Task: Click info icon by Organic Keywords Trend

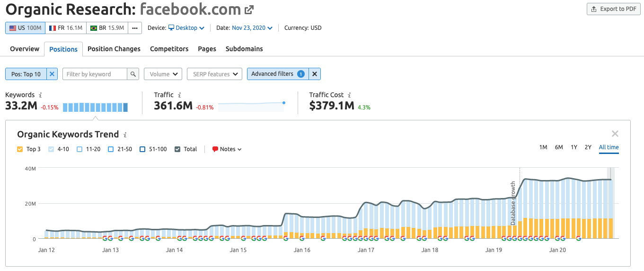Action: coord(125,135)
